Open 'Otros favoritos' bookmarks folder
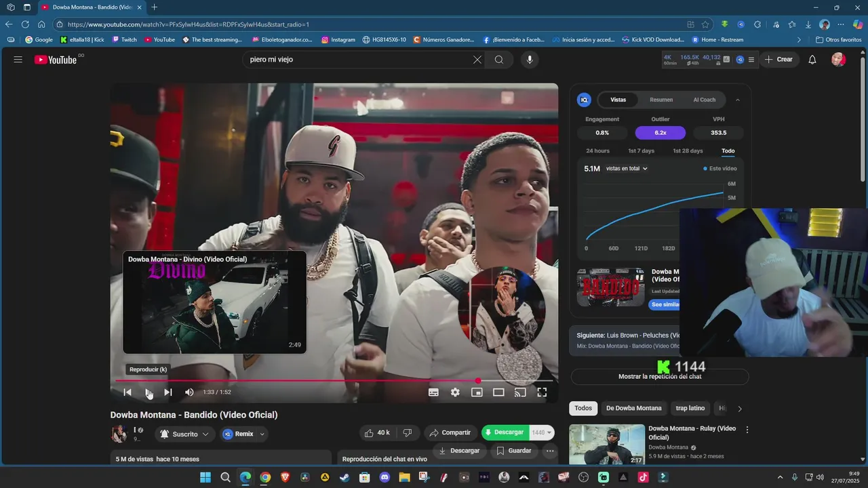The image size is (868, 488). coord(838,40)
